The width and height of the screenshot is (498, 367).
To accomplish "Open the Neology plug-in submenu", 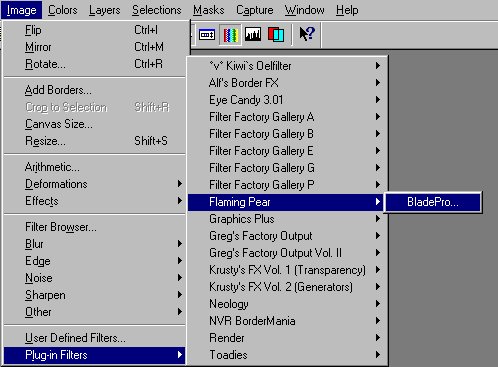I will coord(287,304).
